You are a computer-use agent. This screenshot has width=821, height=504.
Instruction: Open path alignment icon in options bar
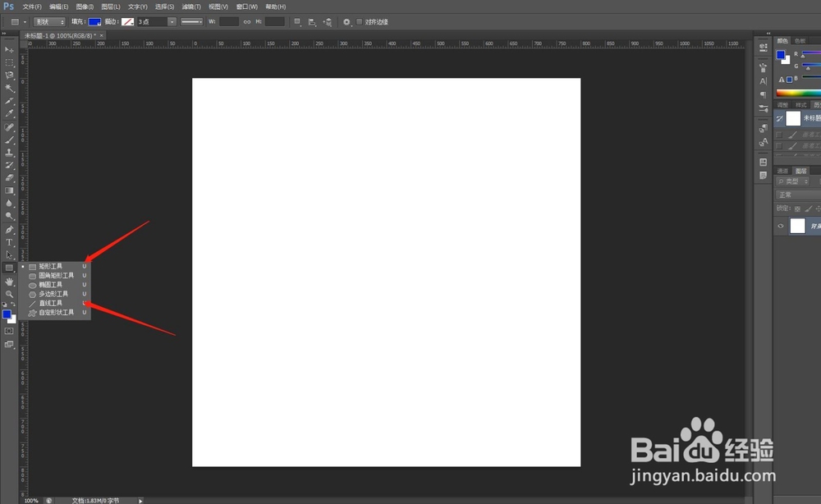[312, 22]
